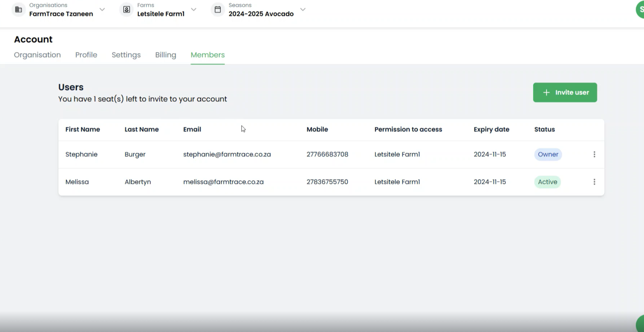Click the expiry date in Melissa's row
The image size is (644, 332).
point(490,182)
